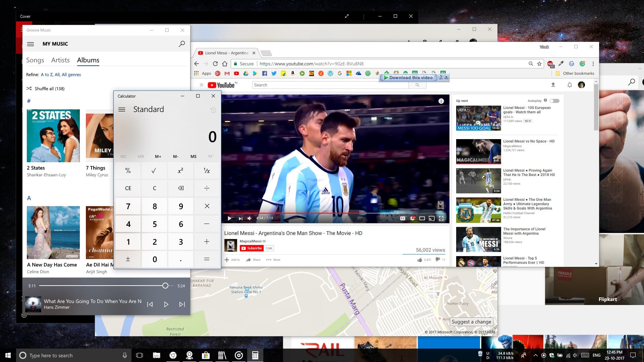644x362 pixels.
Task: Click the divide key in Calculator
Action: (207, 188)
